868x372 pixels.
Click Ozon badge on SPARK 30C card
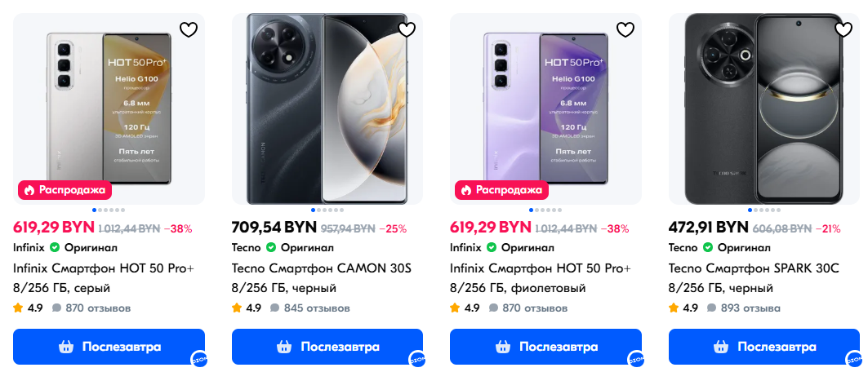pyautogui.click(x=854, y=359)
